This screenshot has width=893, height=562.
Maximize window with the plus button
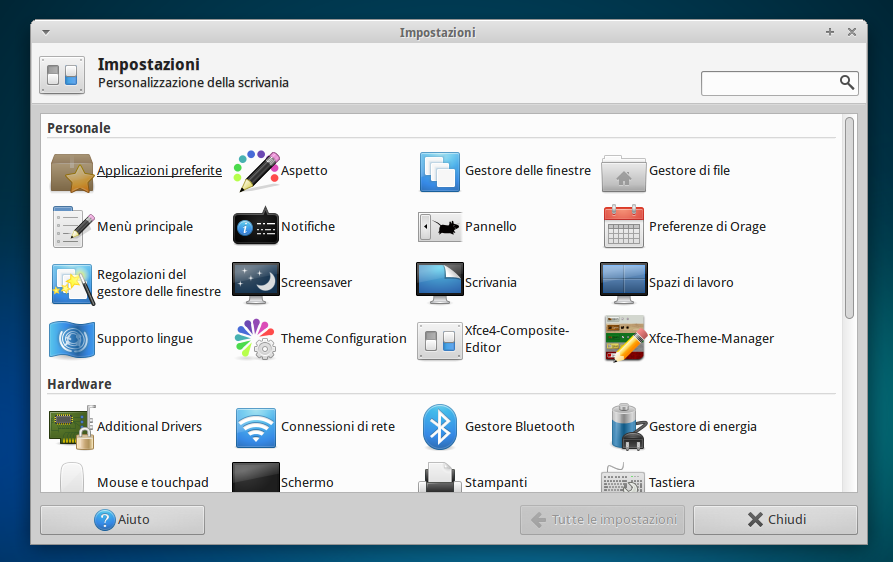point(830,32)
